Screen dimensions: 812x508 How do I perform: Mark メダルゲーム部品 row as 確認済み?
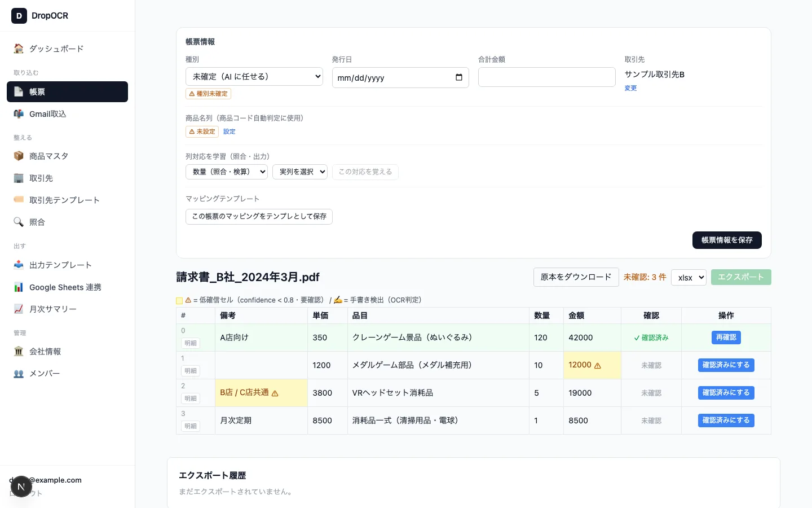click(726, 365)
